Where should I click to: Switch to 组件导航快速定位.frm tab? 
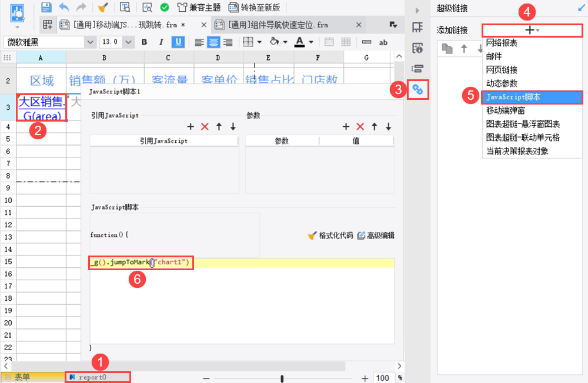coord(278,25)
